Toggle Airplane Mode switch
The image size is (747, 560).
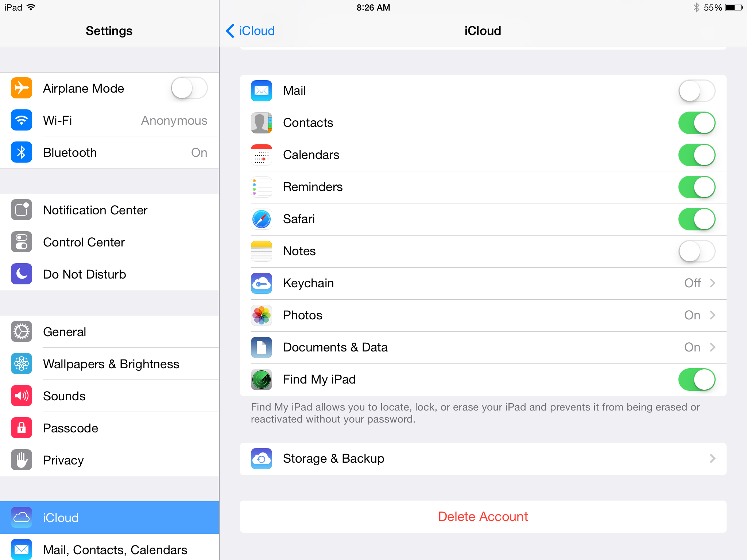tap(189, 88)
